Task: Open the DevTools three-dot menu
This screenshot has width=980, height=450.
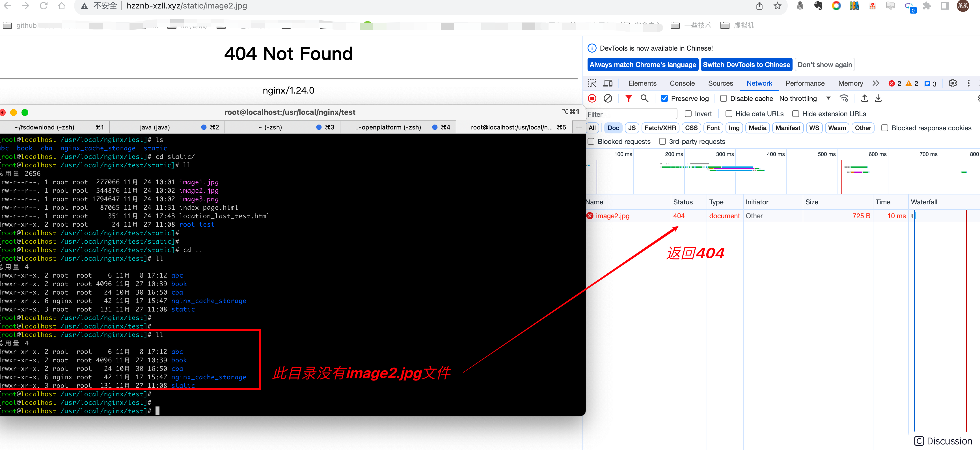Action: tap(968, 83)
